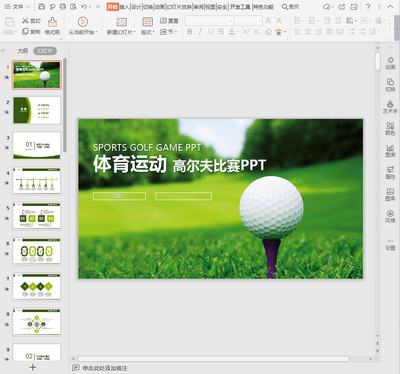Click the vertical scrollbar thumb of the editor
This screenshot has height=374, width=400.
[377, 62]
